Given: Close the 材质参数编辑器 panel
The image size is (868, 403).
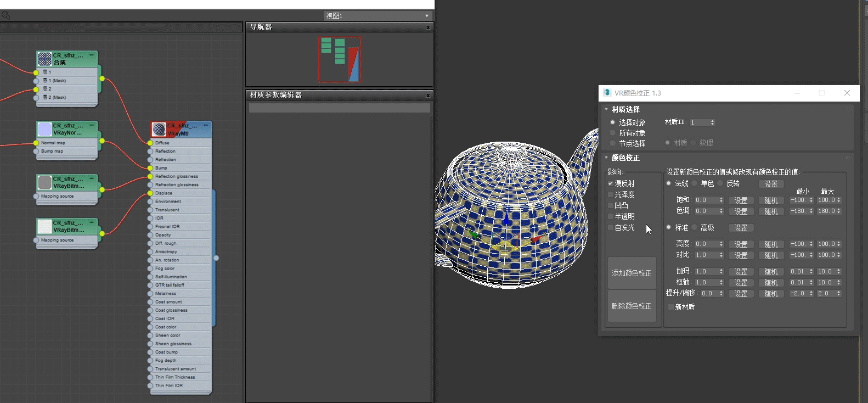Looking at the screenshot, I should point(428,96).
